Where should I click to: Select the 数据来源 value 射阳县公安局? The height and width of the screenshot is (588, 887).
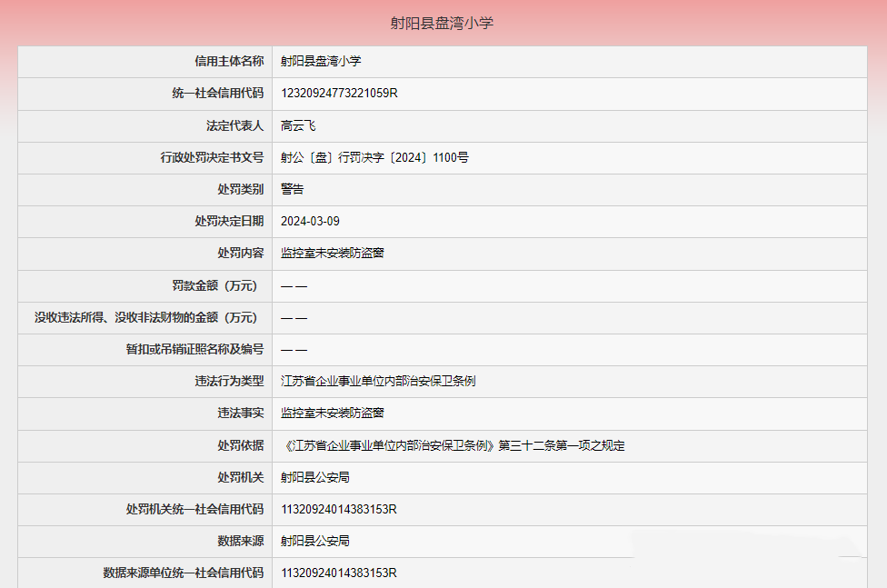coord(315,541)
